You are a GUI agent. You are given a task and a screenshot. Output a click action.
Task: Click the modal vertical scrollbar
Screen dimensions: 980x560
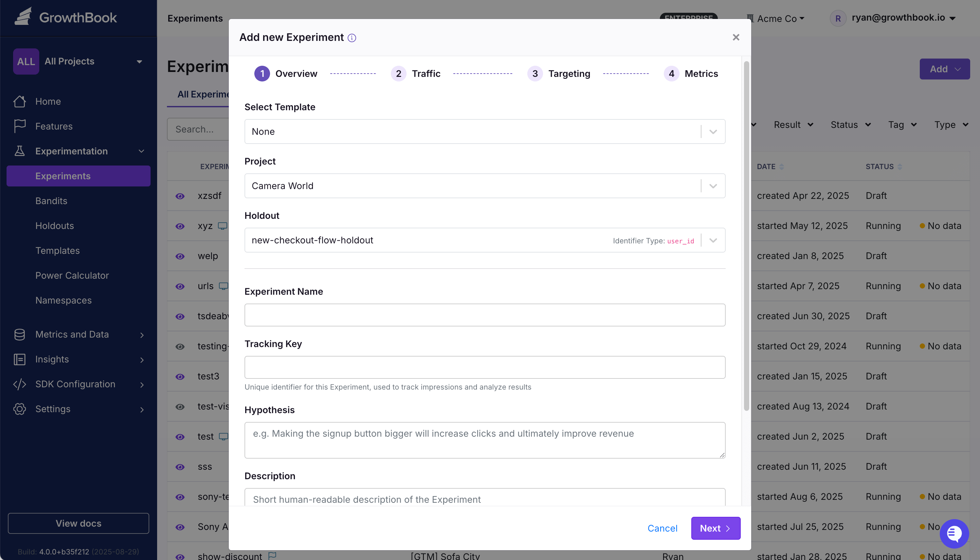click(x=746, y=236)
